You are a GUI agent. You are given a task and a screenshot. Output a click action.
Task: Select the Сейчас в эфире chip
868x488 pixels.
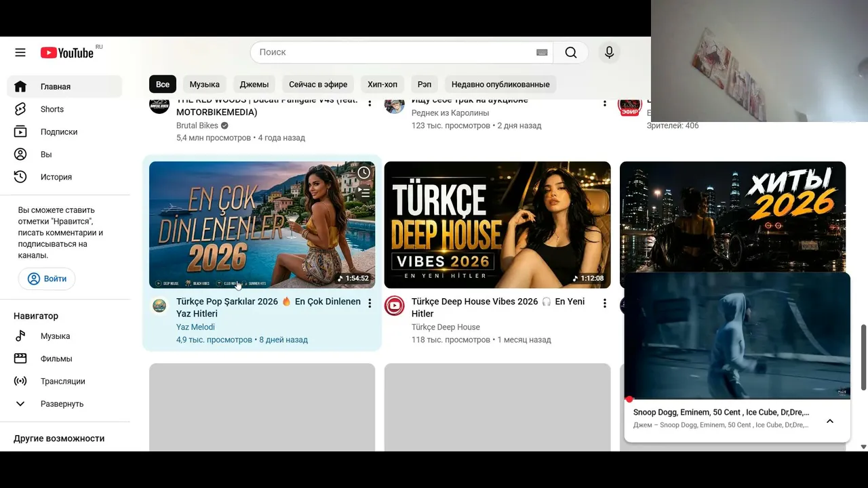pyautogui.click(x=318, y=84)
